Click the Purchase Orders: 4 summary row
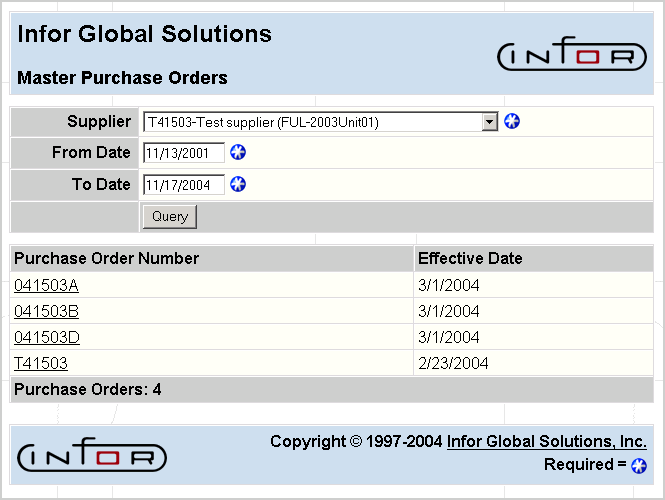Image resolution: width=665 pixels, height=500 pixels. tap(88, 390)
